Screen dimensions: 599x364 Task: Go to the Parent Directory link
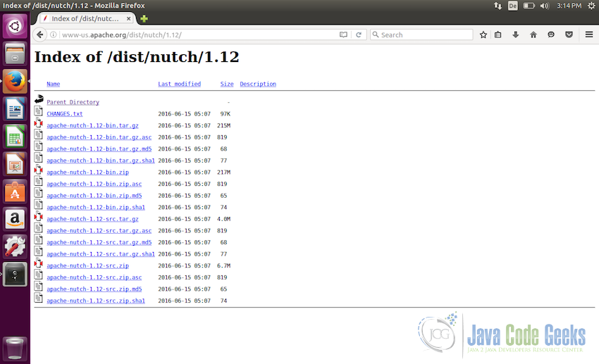point(73,102)
